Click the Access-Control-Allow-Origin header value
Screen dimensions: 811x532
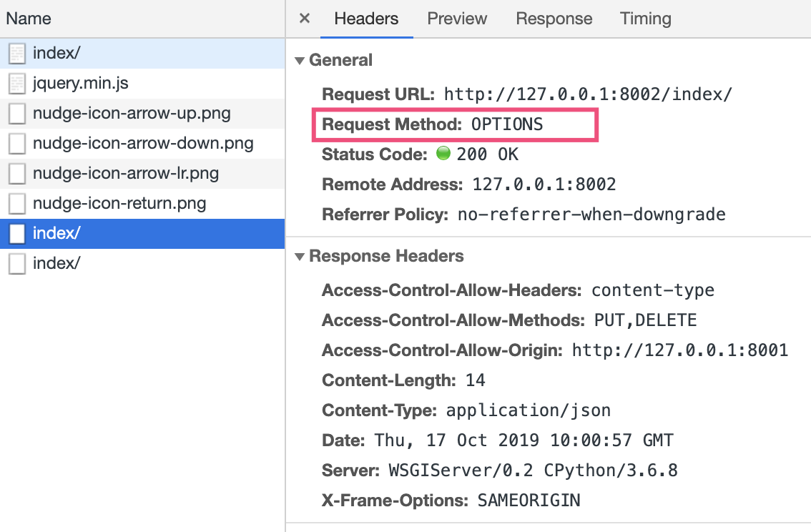point(680,350)
